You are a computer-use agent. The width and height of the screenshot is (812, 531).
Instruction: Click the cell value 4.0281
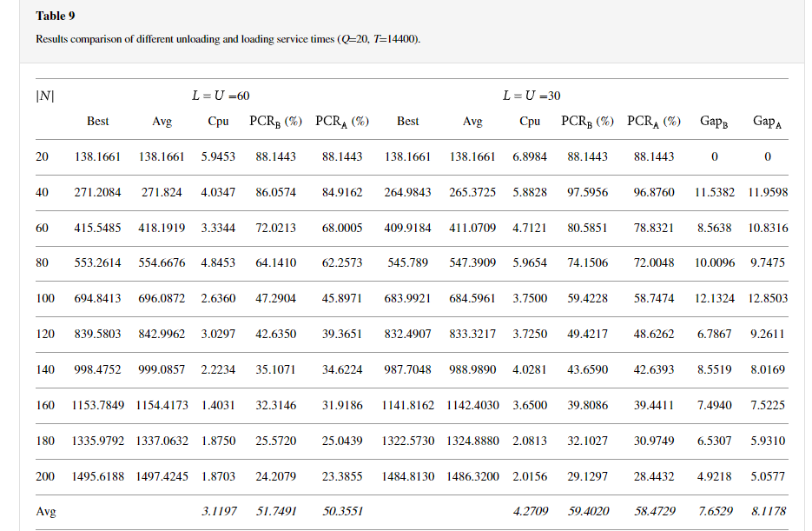(530, 369)
